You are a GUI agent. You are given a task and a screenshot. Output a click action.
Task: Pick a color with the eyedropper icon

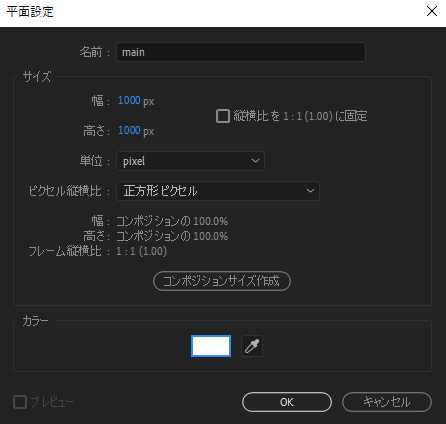252,346
